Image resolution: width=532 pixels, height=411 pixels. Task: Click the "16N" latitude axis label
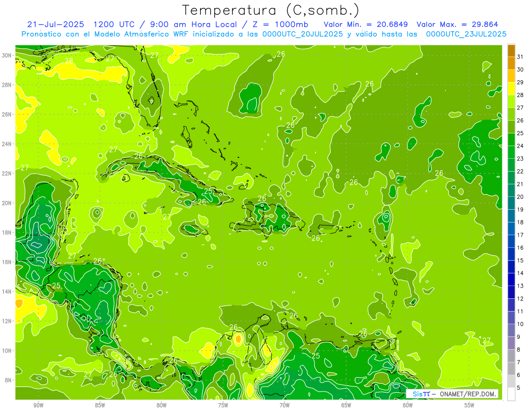(7, 262)
